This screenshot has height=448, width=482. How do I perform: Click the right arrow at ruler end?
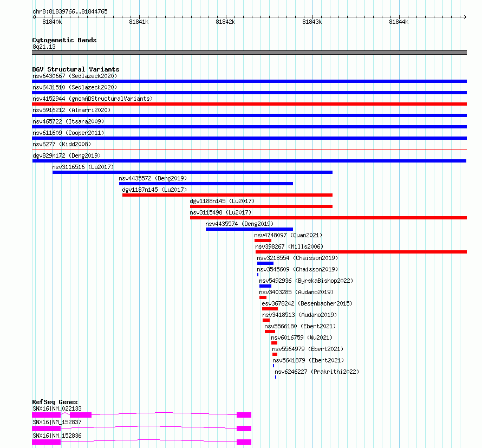point(465,17)
